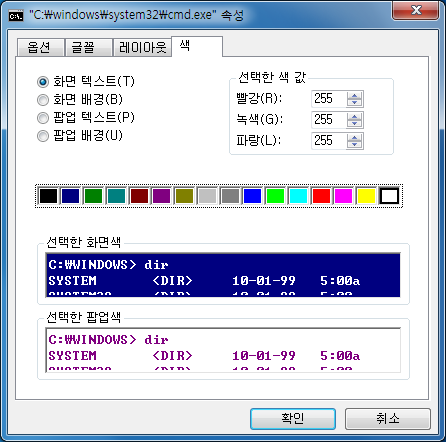446x442 pixels.
Task: Pick the navy blue color swatch
Action: (x=71, y=196)
